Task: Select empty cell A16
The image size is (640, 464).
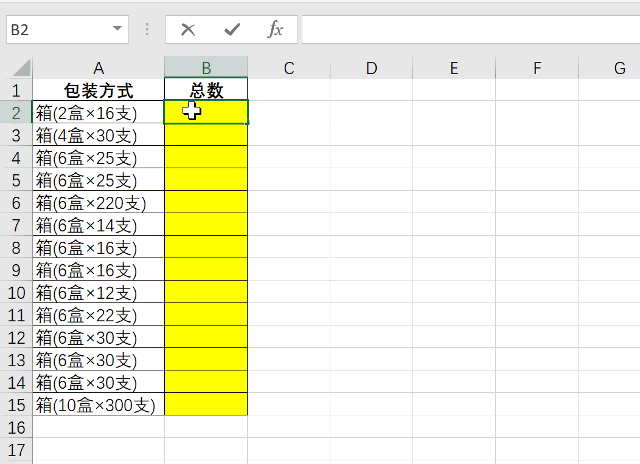Action: [x=98, y=427]
